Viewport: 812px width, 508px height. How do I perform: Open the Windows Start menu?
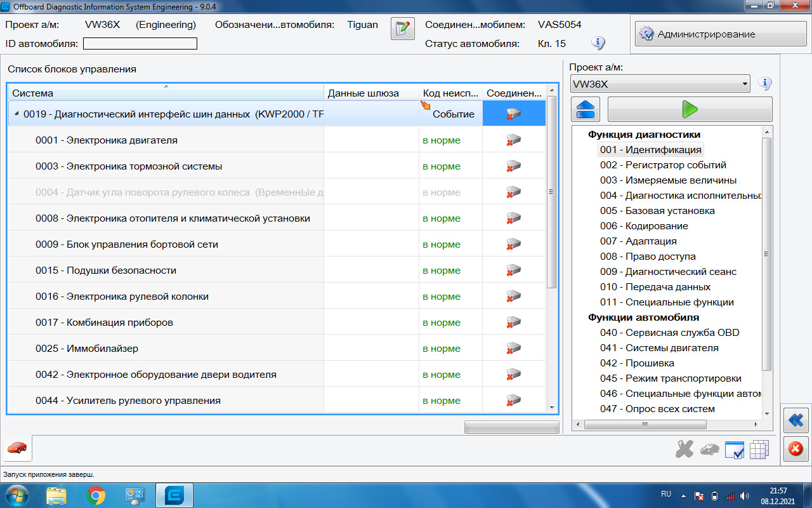(x=16, y=495)
